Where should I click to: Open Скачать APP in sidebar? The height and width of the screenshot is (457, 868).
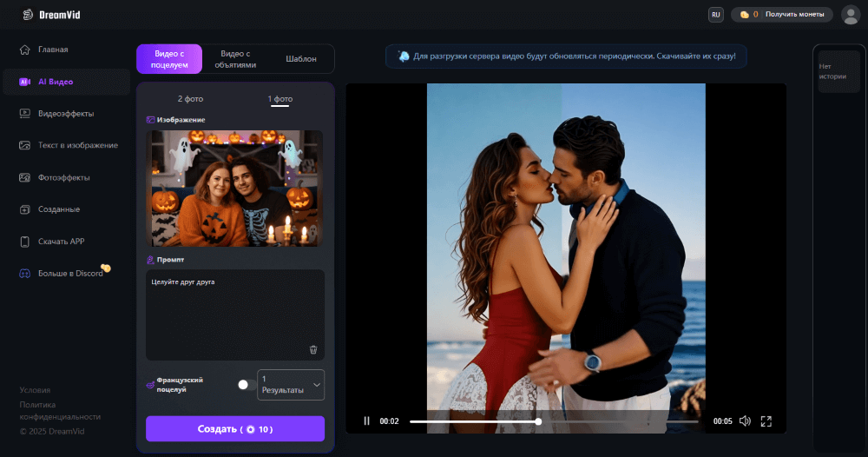[x=61, y=242]
